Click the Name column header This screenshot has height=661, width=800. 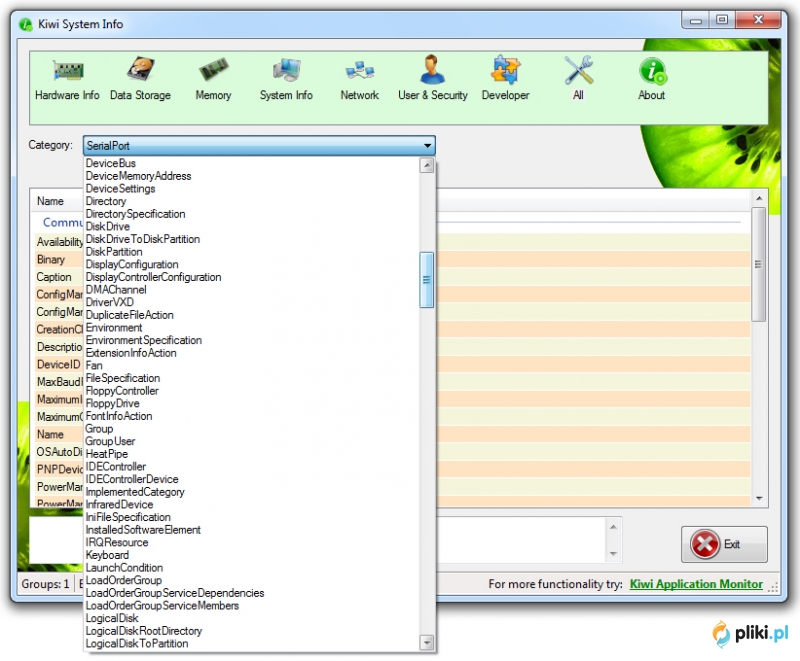(x=51, y=201)
